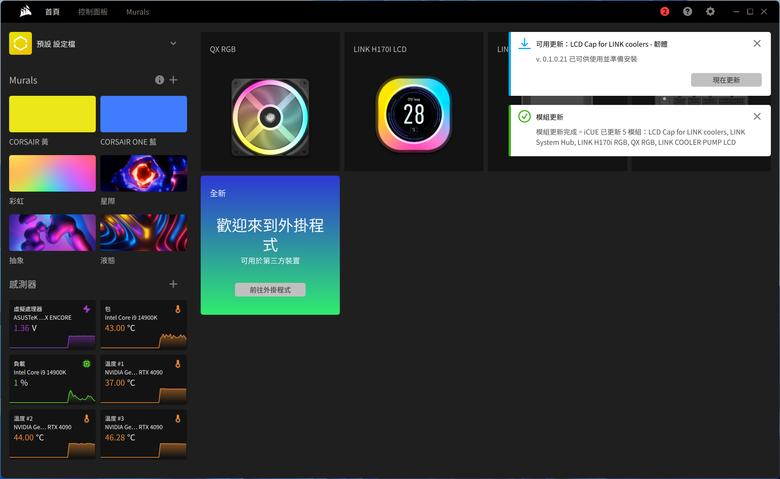The height and width of the screenshot is (479, 780).
Task: Click the Murals info icon
Action: point(159,80)
